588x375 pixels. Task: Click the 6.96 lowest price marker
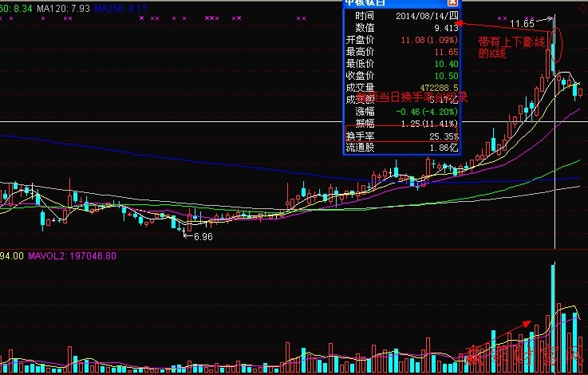click(x=203, y=237)
